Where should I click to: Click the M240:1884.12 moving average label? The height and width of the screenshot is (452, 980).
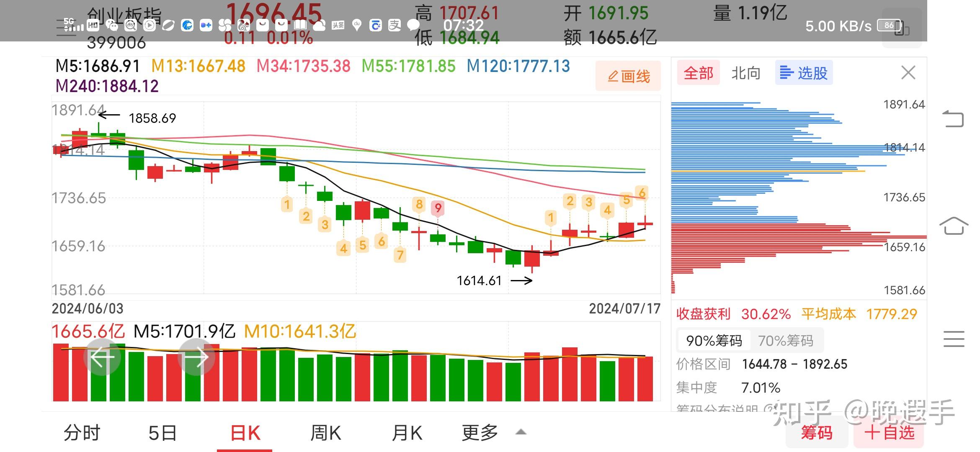(x=107, y=86)
